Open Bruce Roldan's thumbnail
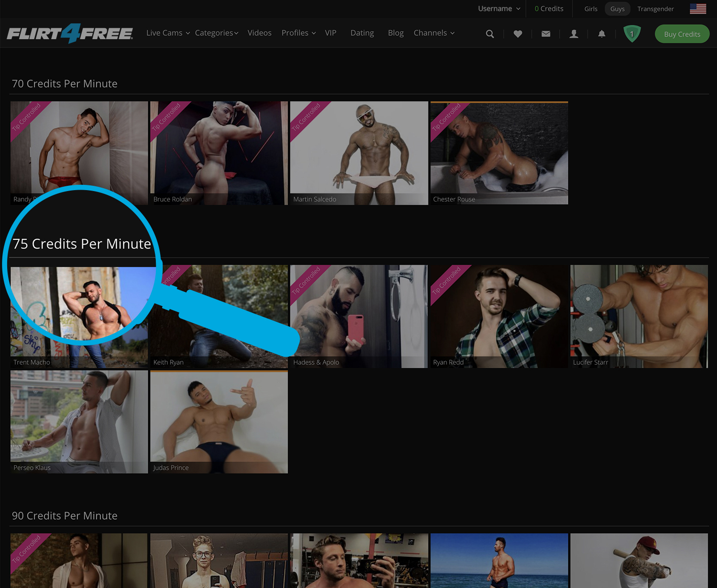 (219, 153)
